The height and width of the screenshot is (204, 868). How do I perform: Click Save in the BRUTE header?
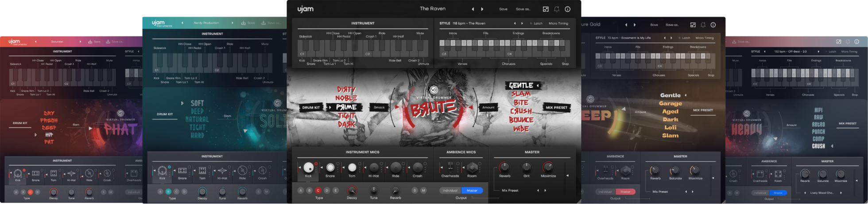[x=504, y=9]
